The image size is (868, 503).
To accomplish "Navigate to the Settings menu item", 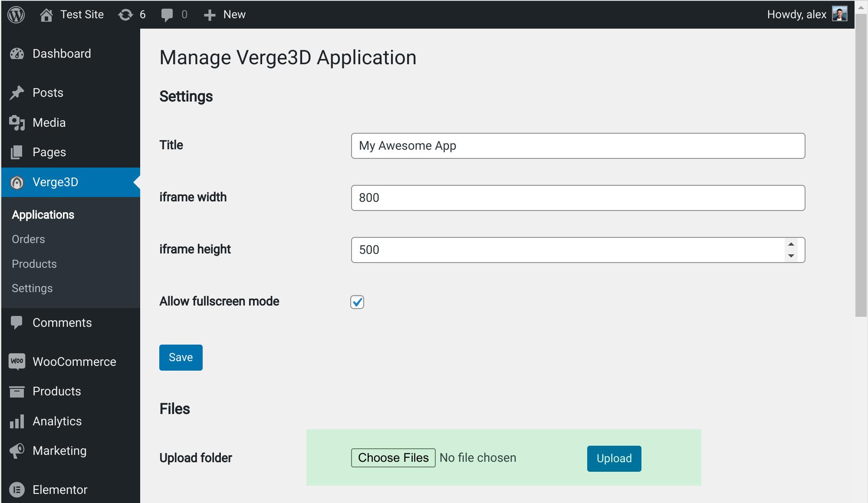I will (32, 288).
